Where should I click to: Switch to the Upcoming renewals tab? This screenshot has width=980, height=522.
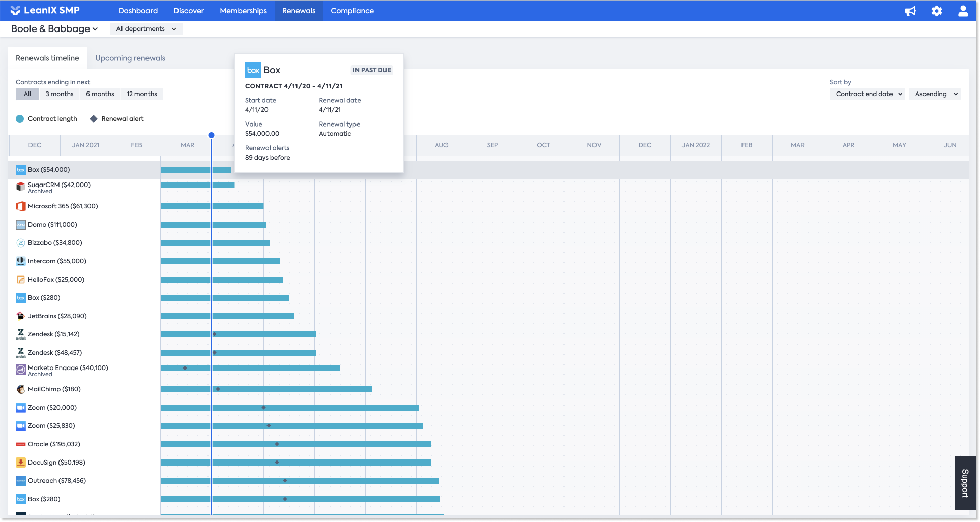point(130,58)
